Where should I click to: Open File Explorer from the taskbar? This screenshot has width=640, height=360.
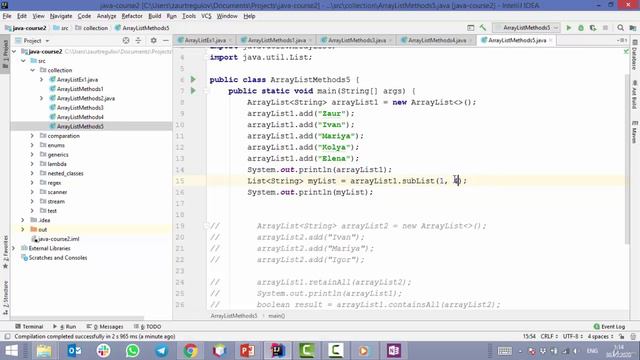coord(44,351)
